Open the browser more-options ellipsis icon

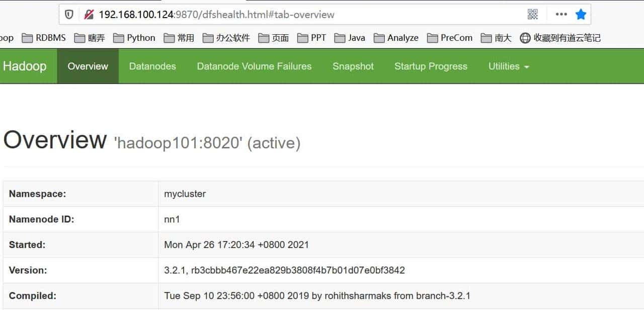point(560,15)
